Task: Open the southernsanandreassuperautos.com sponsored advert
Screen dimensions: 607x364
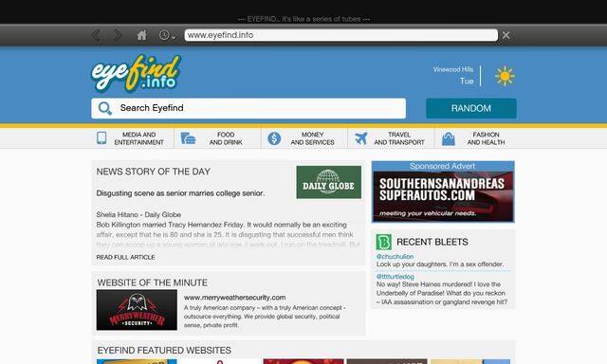Action: coord(443,192)
